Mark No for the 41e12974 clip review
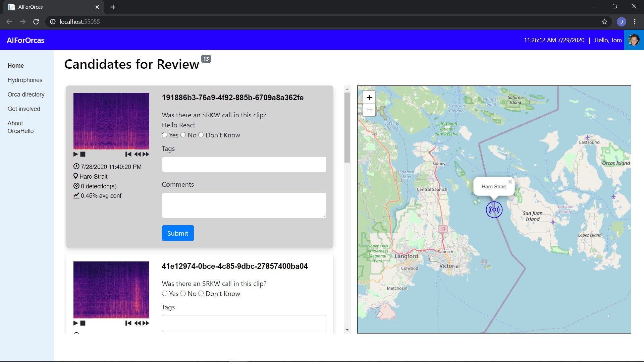The height and width of the screenshot is (362, 644). pos(183,293)
